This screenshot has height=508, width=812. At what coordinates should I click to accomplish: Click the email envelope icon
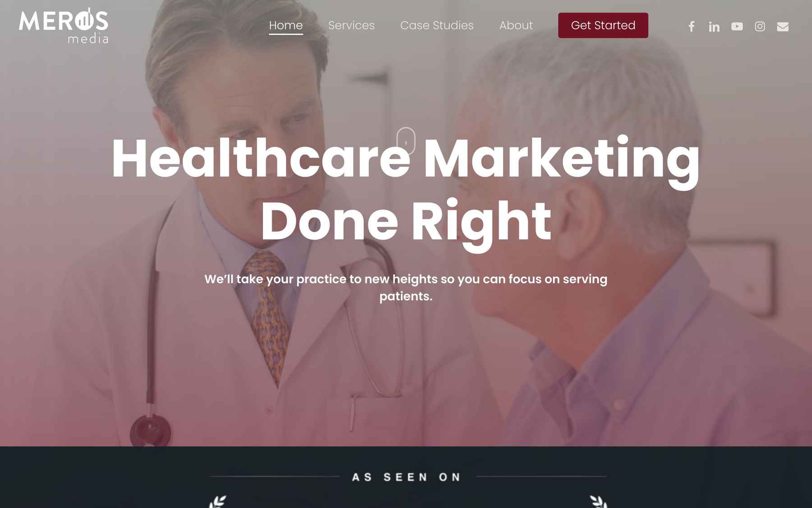point(783,27)
